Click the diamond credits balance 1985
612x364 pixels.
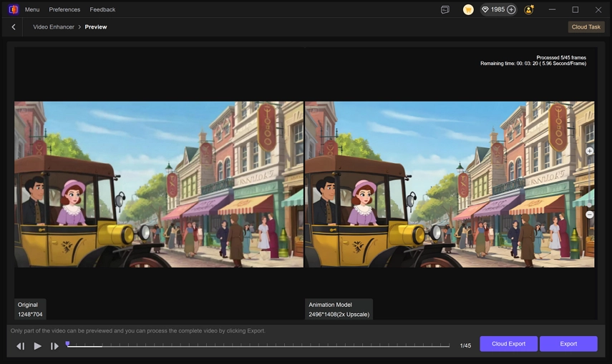pos(492,10)
